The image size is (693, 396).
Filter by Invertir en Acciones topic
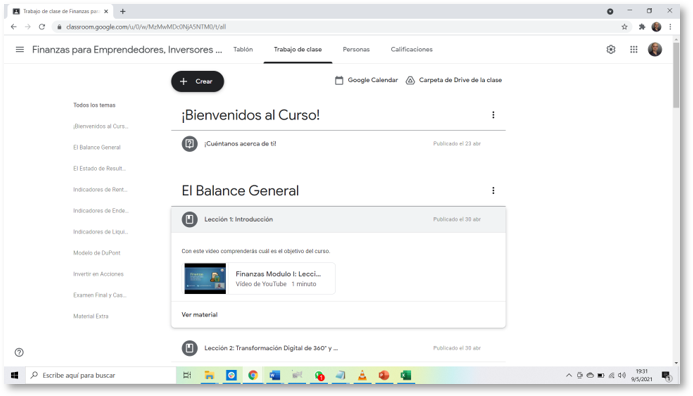(98, 274)
